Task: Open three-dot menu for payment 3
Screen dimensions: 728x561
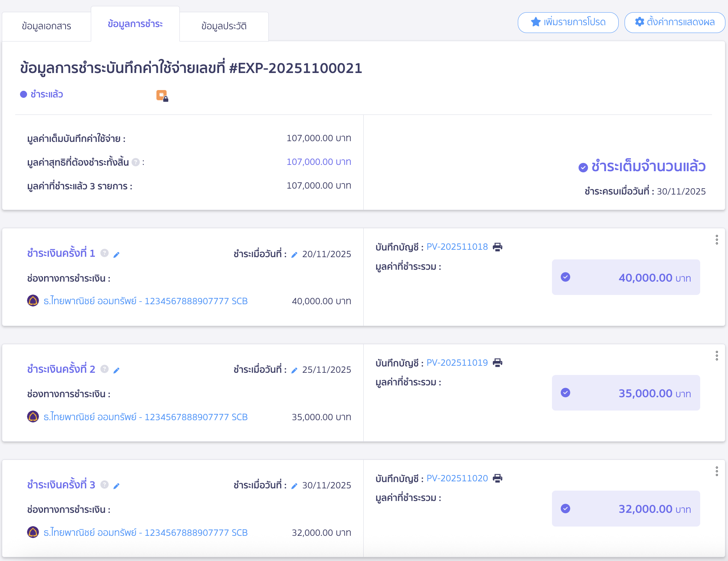Action: coord(717,471)
